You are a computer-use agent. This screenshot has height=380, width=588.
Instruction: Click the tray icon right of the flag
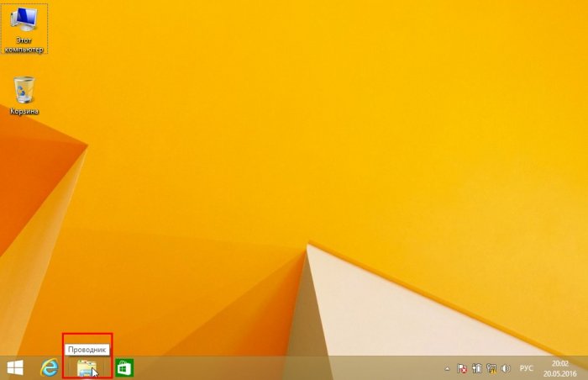point(476,368)
